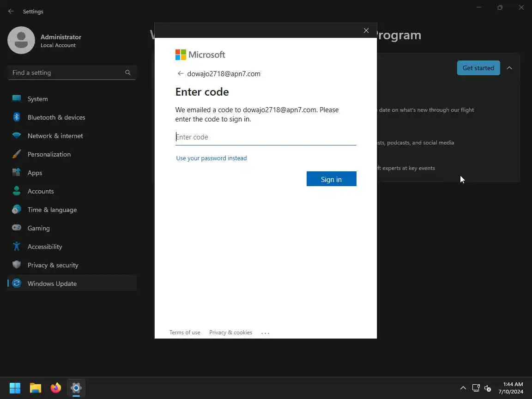Show hidden icons in system tray
532x399 pixels.
[463, 388]
